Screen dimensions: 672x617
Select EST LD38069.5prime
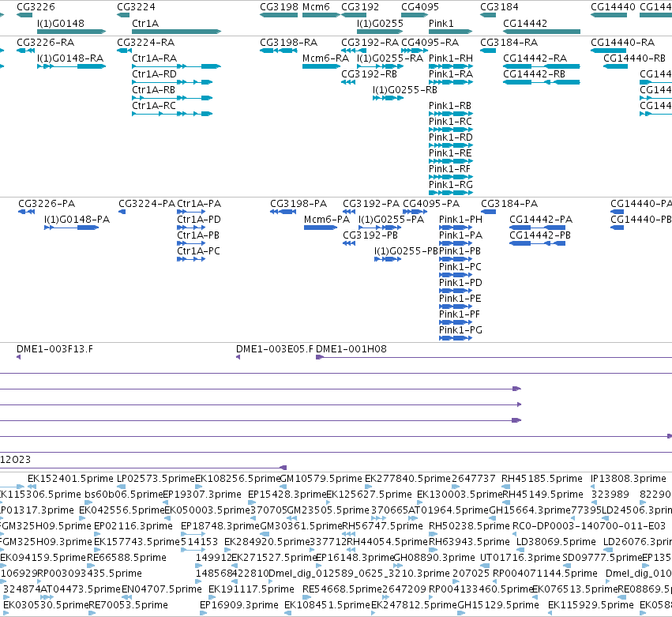pos(520,550)
